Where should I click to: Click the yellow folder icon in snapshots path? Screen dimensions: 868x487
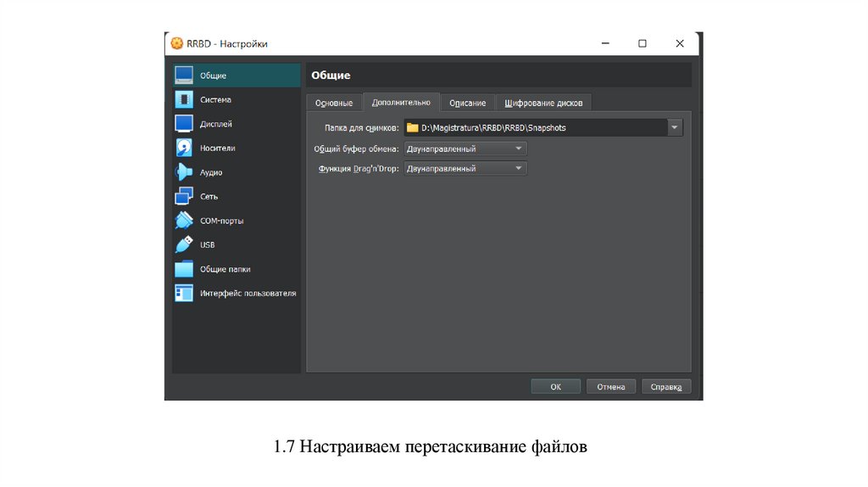pyautogui.click(x=413, y=127)
